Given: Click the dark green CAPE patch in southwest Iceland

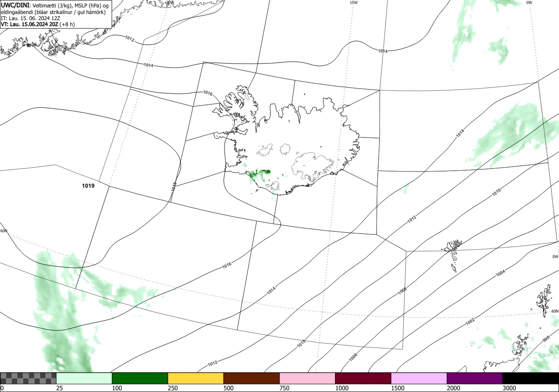Looking at the screenshot, I should tap(259, 174).
